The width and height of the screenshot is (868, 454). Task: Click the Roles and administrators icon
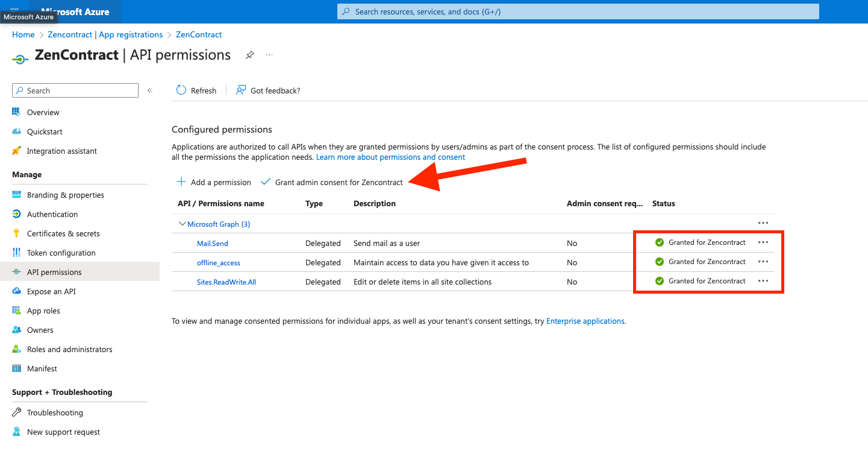coord(16,349)
